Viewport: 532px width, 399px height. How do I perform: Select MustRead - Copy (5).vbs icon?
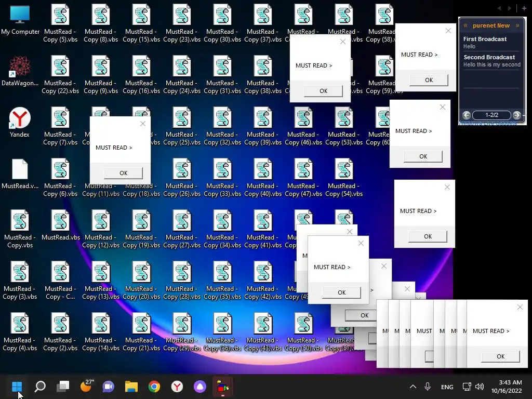(60, 24)
